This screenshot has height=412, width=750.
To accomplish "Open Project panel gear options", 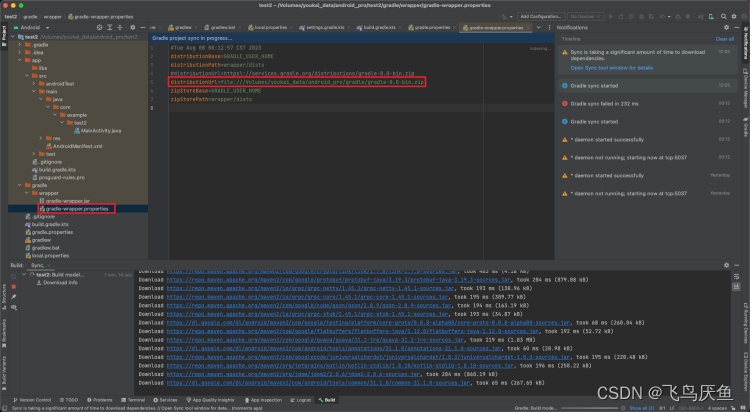I will coord(132,28).
